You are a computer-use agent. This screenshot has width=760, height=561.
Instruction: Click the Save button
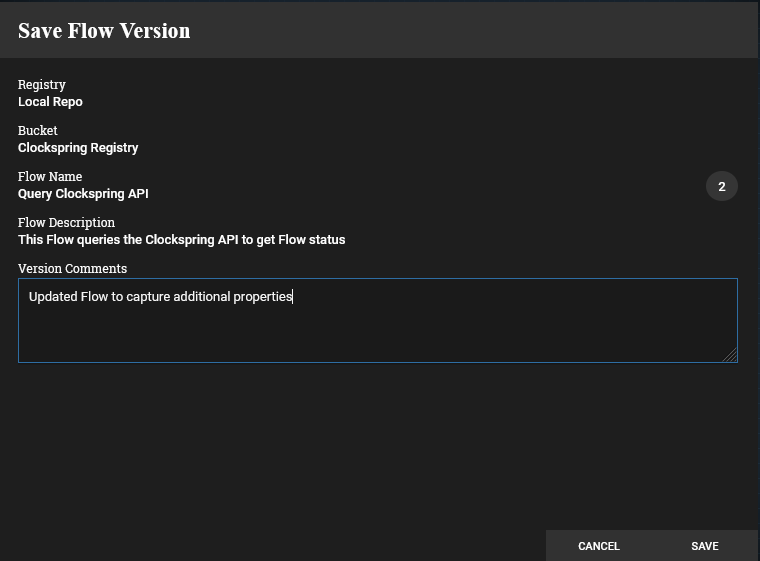point(705,546)
